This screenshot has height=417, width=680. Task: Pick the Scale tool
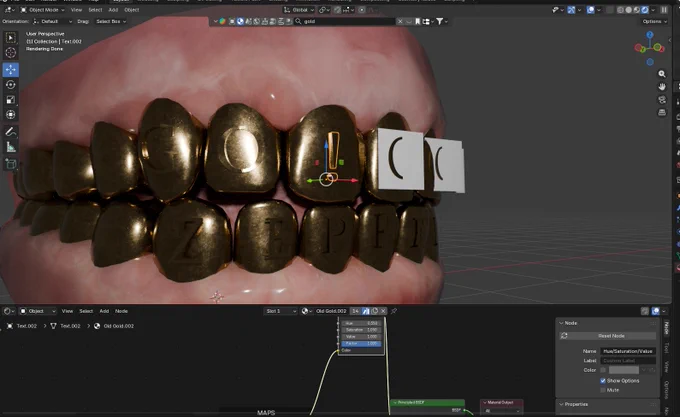pos(11,100)
